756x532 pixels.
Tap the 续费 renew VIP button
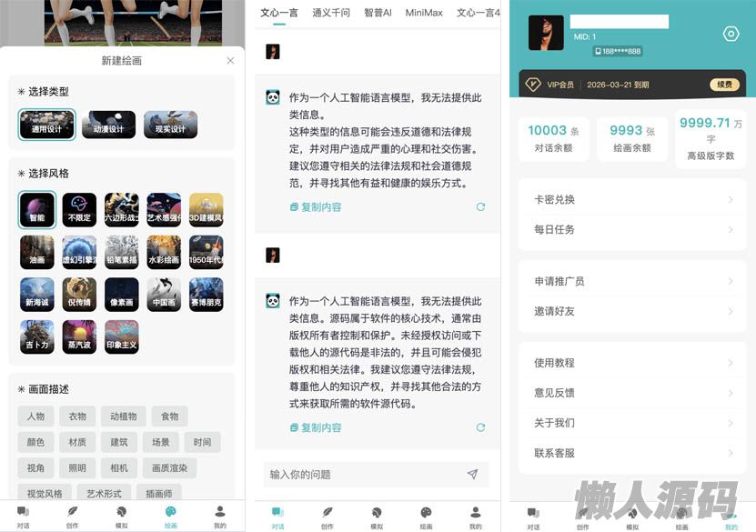(724, 85)
